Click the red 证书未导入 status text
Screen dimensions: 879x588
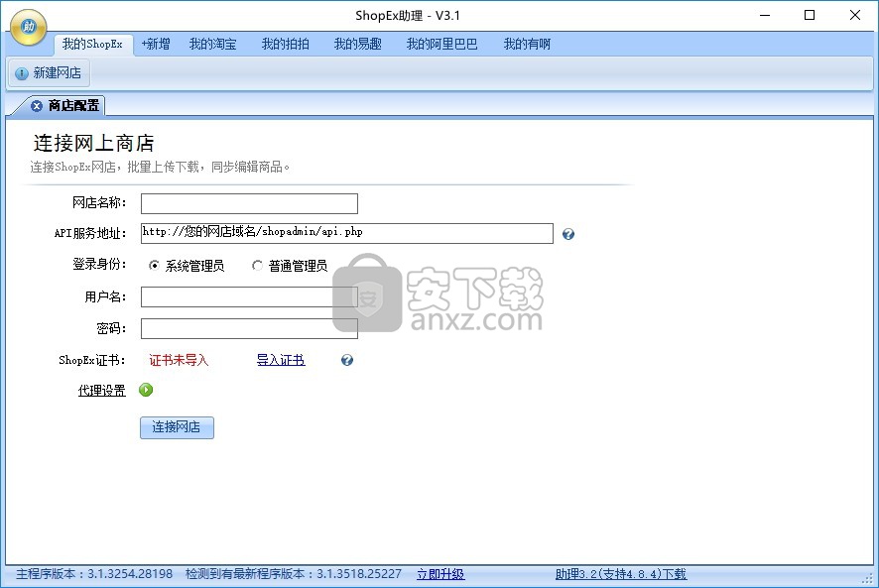[x=179, y=360]
